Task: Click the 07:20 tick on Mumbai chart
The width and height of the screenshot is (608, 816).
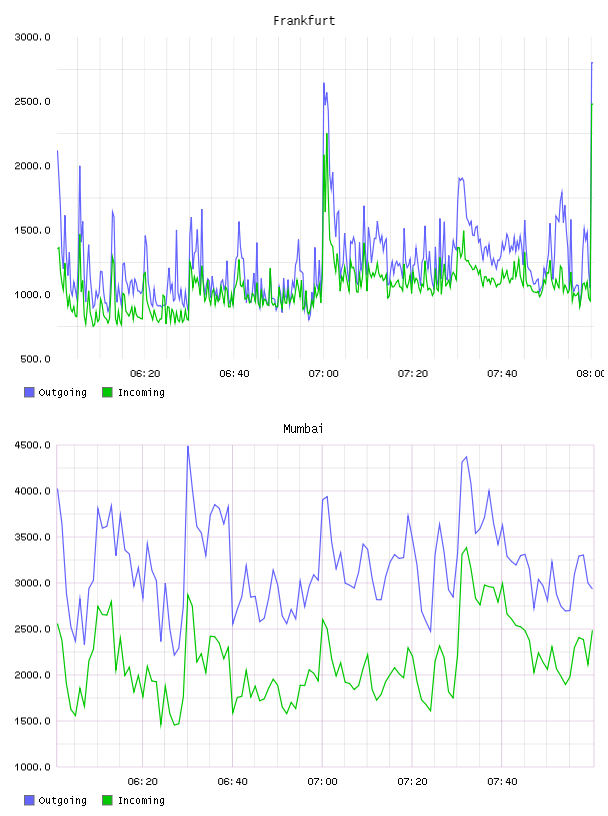Action: (x=412, y=782)
